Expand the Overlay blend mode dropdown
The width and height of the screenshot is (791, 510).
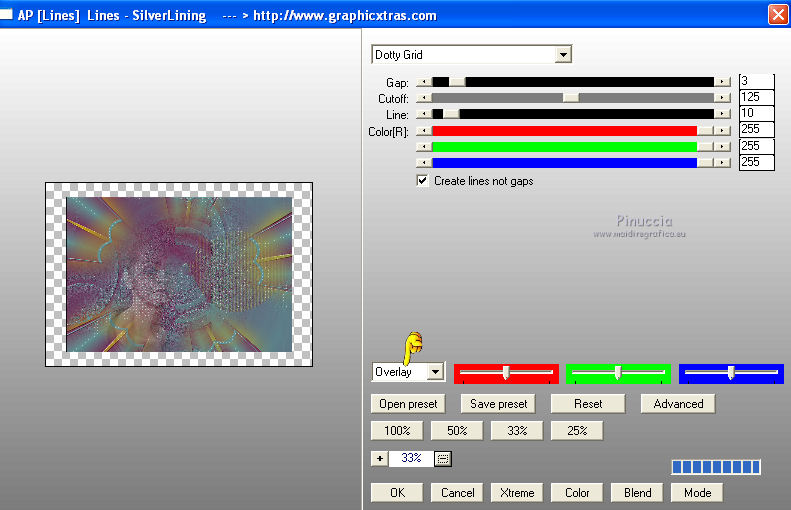coord(434,372)
